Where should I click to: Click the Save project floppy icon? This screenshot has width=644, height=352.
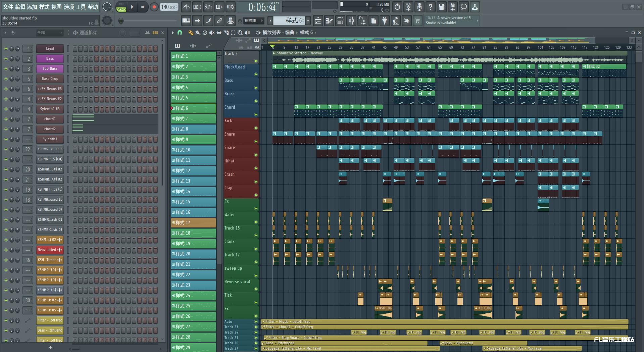pyautogui.click(x=442, y=7)
